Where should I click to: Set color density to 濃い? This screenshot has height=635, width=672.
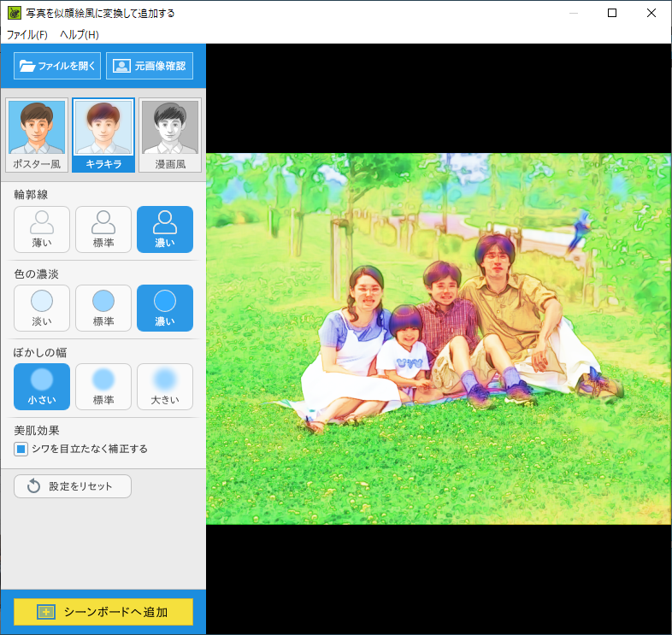click(x=165, y=308)
